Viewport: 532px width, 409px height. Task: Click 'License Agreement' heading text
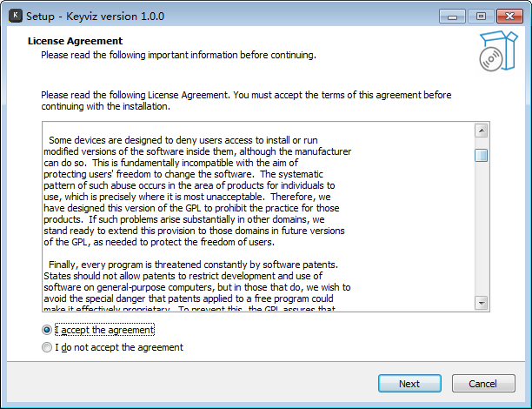[75, 41]
